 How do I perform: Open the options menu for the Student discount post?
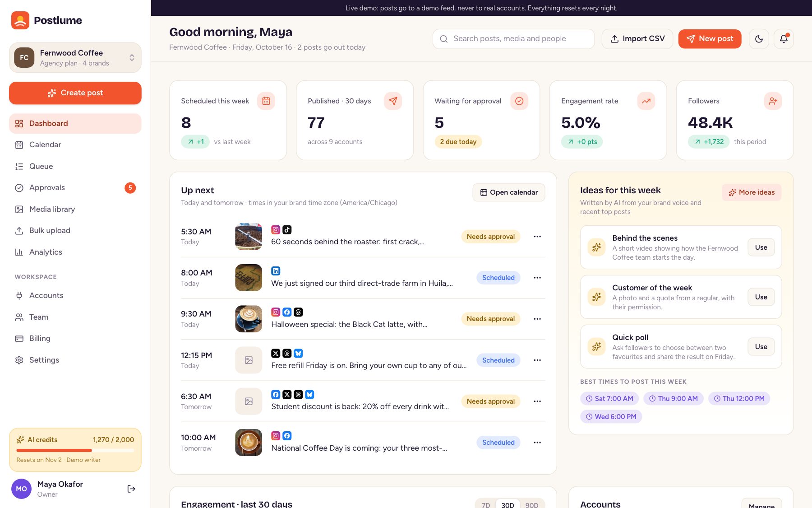tap(537, 401)
